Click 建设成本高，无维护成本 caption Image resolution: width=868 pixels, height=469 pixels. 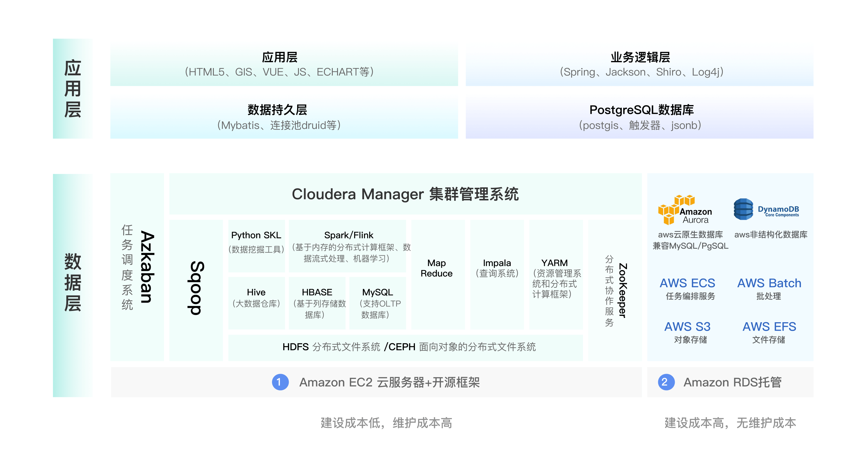[730, 423]
